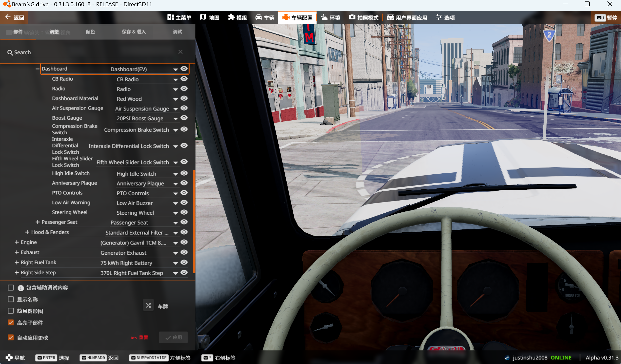The height and width of the screenshot is (364, 621).
Task: Open the 车辆 vehicles menu
Action: point(265,17)
